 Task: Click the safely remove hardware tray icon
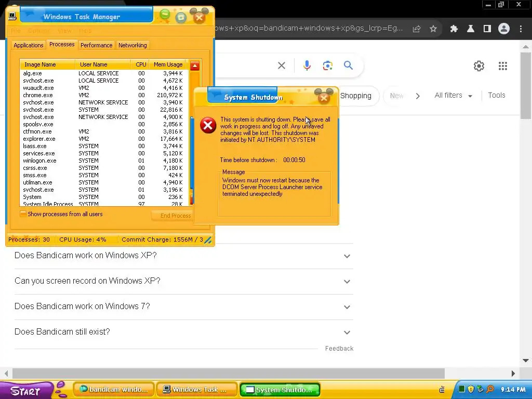pyautogui.click(x=481, y=389)
